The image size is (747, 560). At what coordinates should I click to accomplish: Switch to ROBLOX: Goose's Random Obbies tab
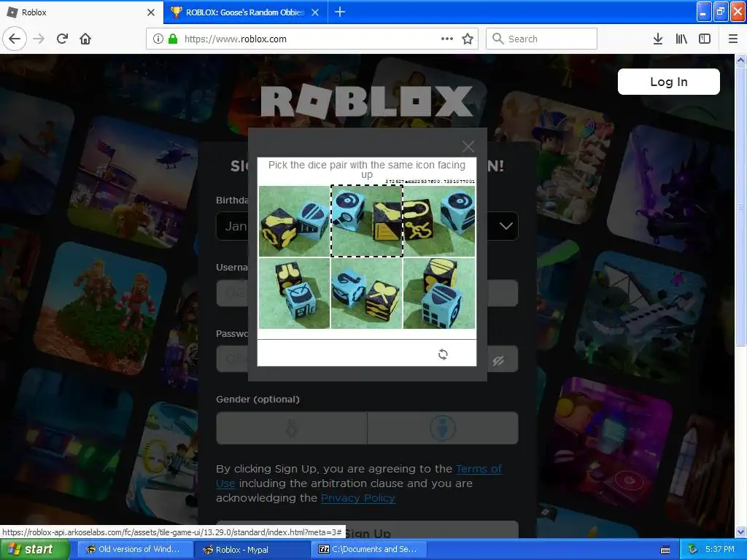click(245, 12)
